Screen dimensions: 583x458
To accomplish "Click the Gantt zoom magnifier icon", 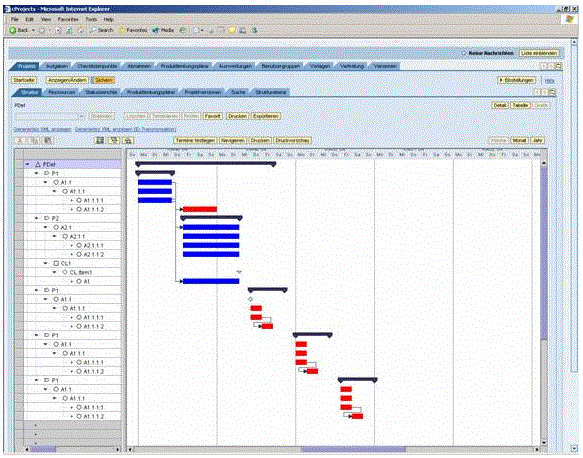I will point(128,141).
